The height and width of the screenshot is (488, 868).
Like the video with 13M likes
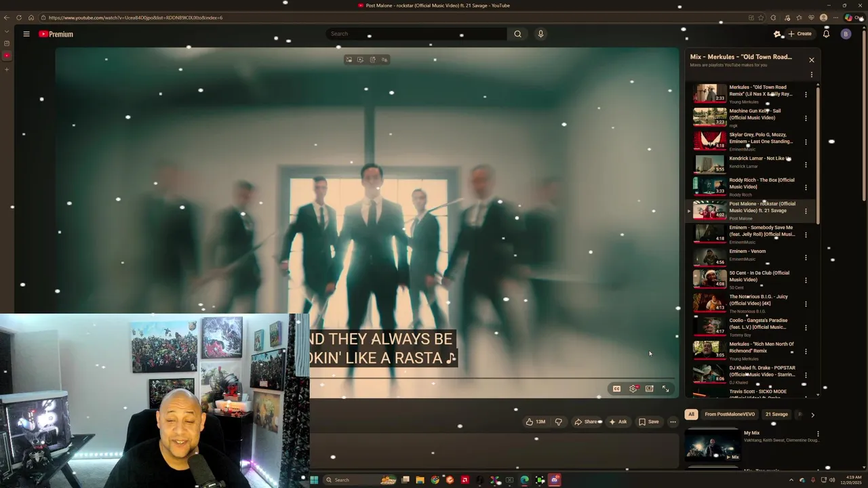(535, 422)
